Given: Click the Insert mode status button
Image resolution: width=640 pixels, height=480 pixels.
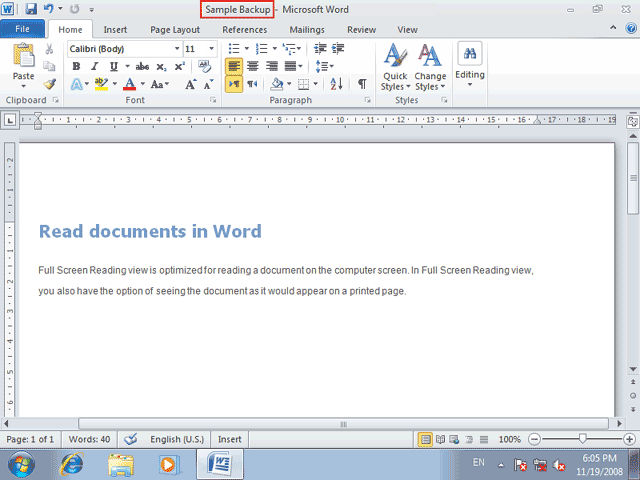Looking at the screenshot, I should [x=229, y=439].
